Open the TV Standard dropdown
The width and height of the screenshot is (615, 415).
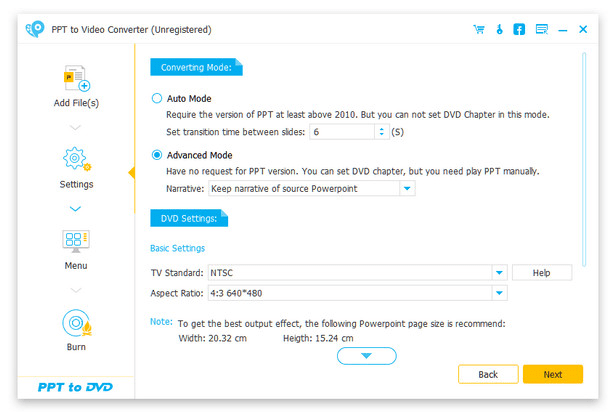click(x=499, y=272)
